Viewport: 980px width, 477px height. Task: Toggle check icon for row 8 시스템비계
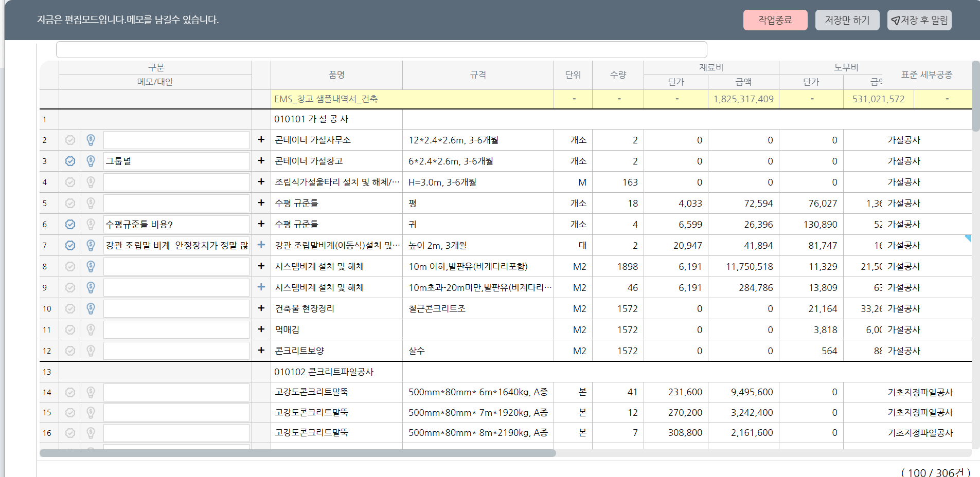point(70,266)
